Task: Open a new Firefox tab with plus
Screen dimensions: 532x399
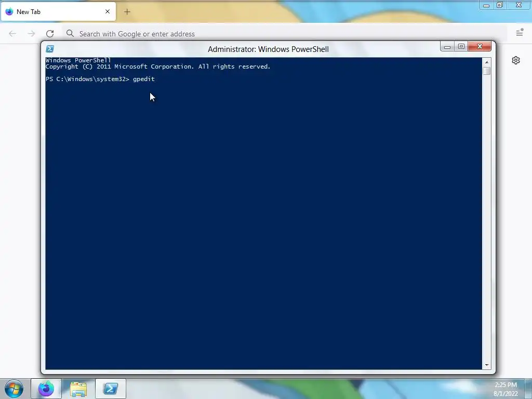Action: 127,12
